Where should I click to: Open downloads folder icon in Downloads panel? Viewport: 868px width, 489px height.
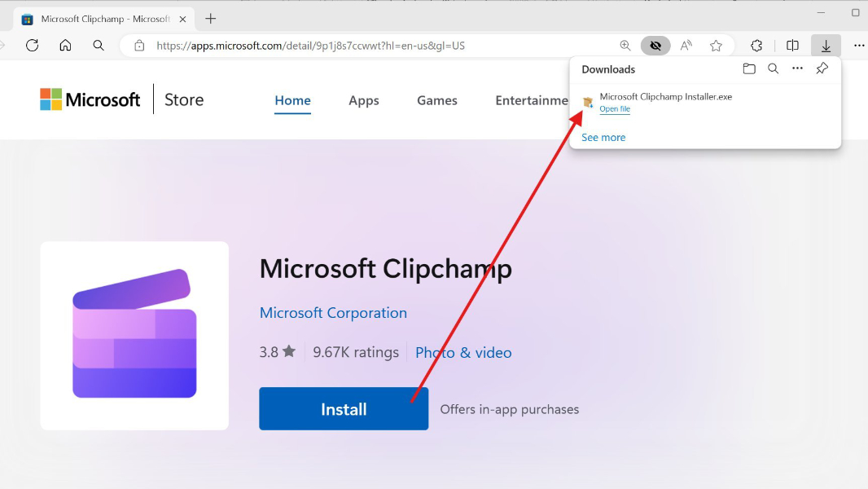click(x=749, y=69)
